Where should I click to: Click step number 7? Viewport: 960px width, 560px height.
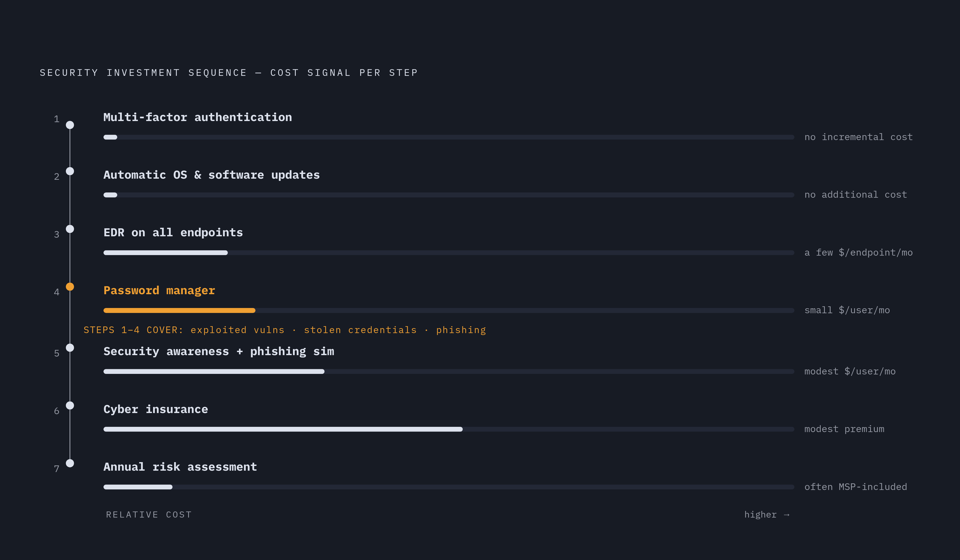pos(57,469)
